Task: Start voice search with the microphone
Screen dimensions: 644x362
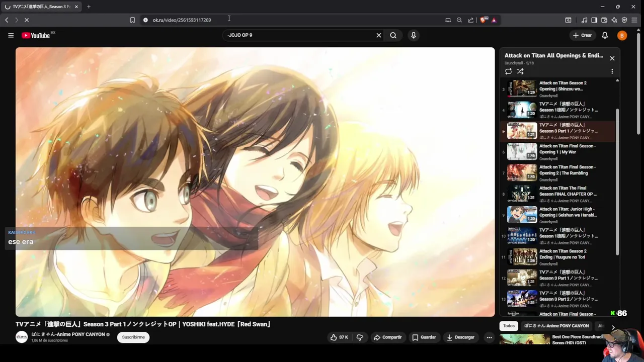Action: pyautogui.click(x=414, y=35)
